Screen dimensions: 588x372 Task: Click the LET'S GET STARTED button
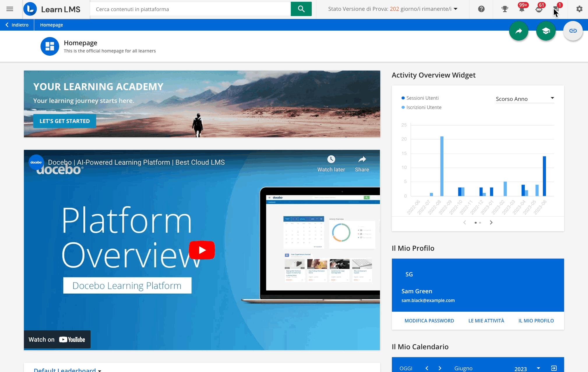tap(64, 121)
